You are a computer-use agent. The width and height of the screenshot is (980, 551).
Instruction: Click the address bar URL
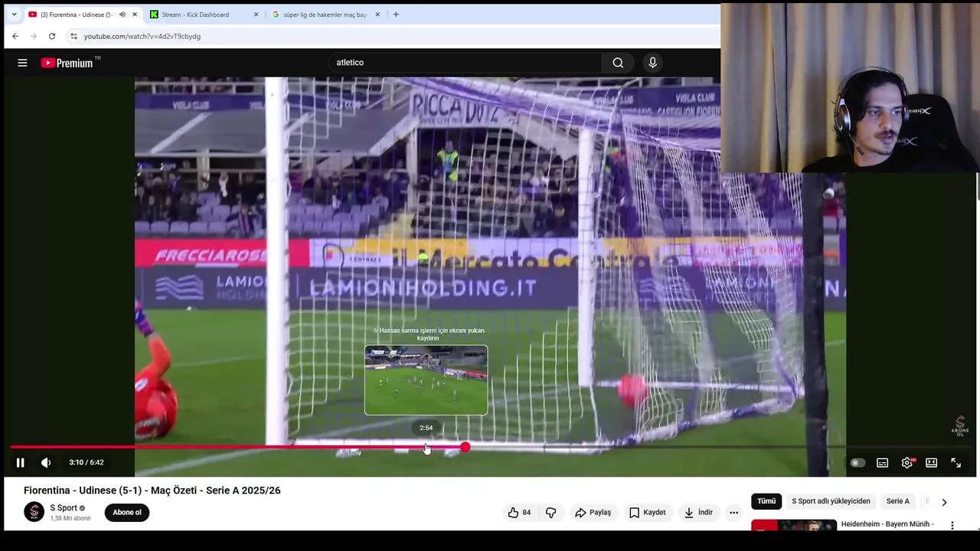click(x=142, y=36)
